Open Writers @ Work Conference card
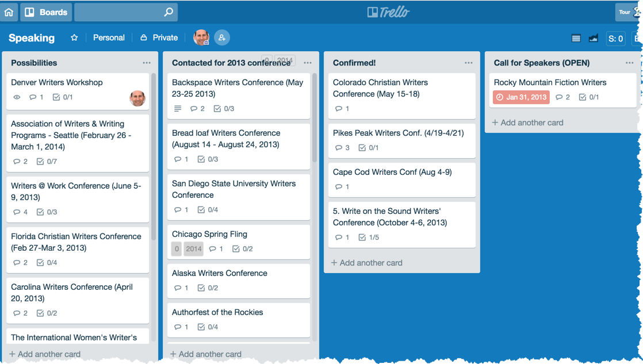The width and height of the screenshot is (643, 364). click(x=78, y=199)
